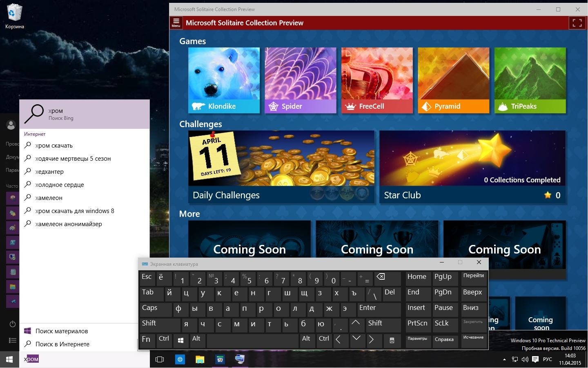588x368 pixels.
Task: Toggle the right Shift key on on-screen keyboard
Action: [x=383, y=325]
